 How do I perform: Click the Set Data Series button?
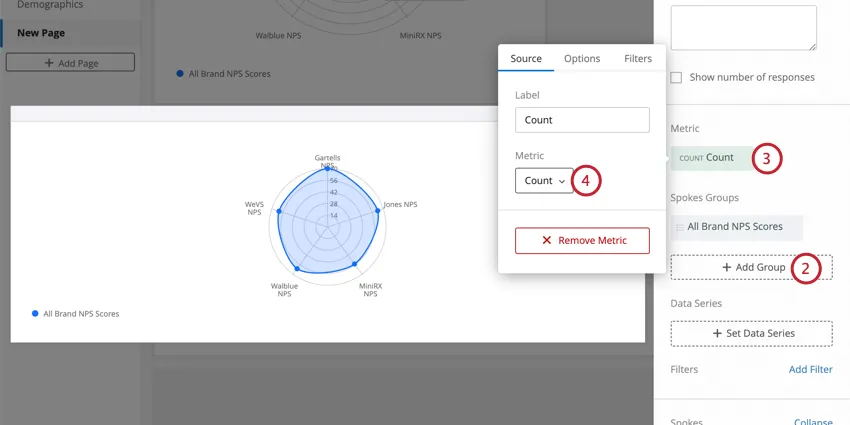click(x=751, y=333)
